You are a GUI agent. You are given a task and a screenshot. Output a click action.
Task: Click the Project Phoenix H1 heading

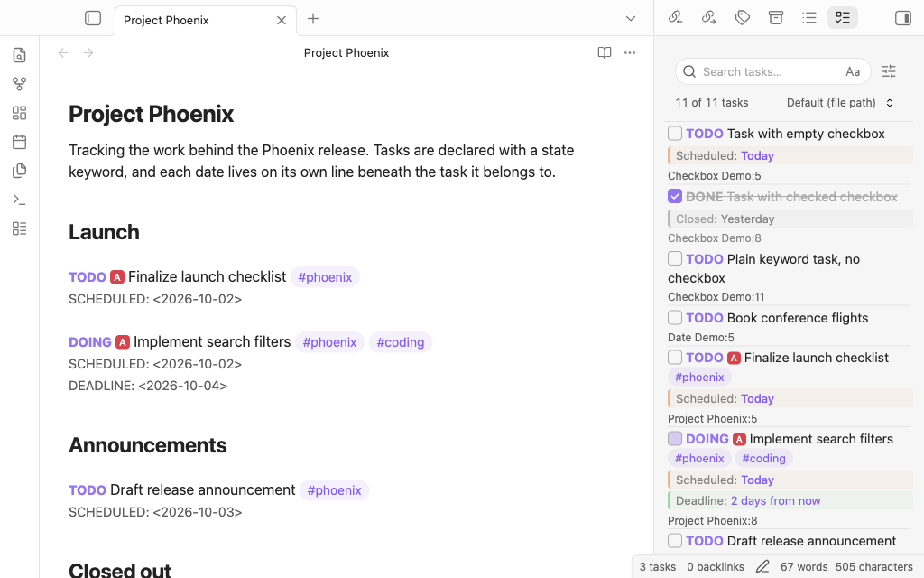151,114
